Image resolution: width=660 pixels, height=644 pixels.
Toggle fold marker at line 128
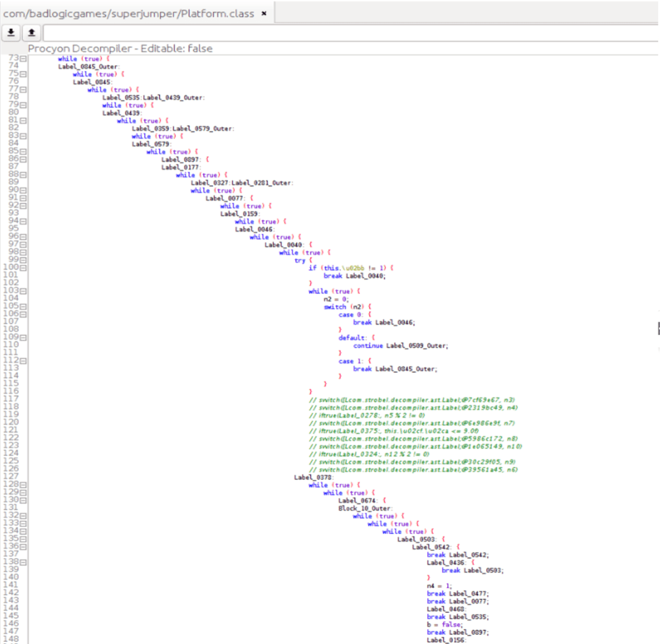(23, 484)
